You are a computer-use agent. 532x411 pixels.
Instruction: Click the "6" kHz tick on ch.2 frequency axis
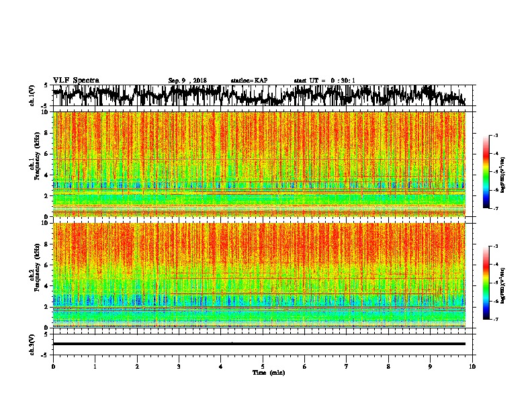pyautogui.click(x=48, y=265)
